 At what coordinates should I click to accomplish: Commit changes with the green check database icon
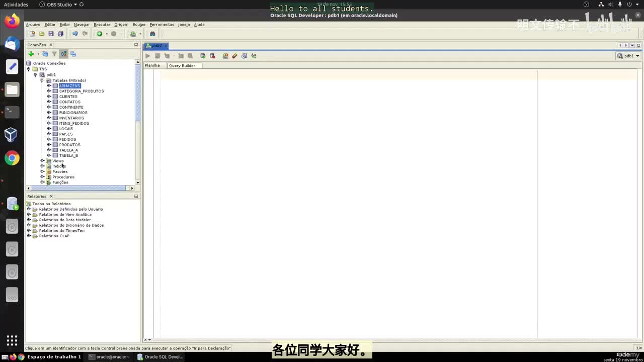(203, 56)
